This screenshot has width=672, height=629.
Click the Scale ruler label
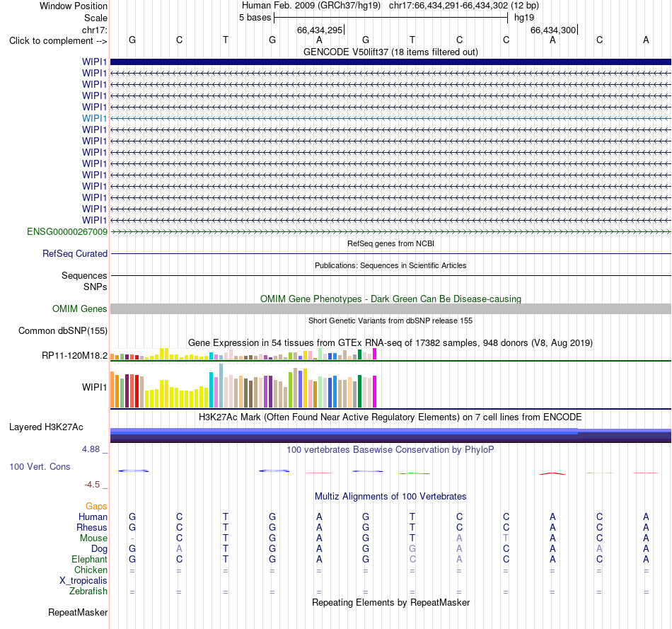pos(95,18)
